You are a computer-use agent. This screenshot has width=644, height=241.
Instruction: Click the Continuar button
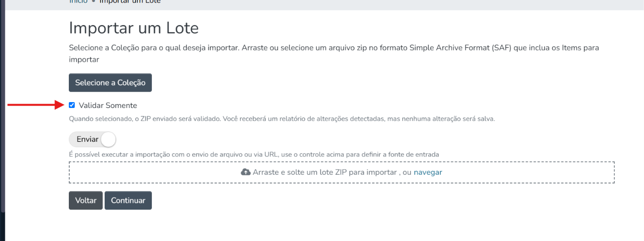tap(128, 200)
